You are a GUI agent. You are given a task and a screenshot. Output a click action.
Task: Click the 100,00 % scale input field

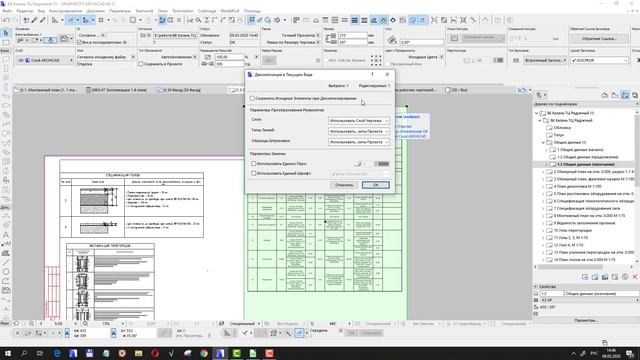coord(229,57)
